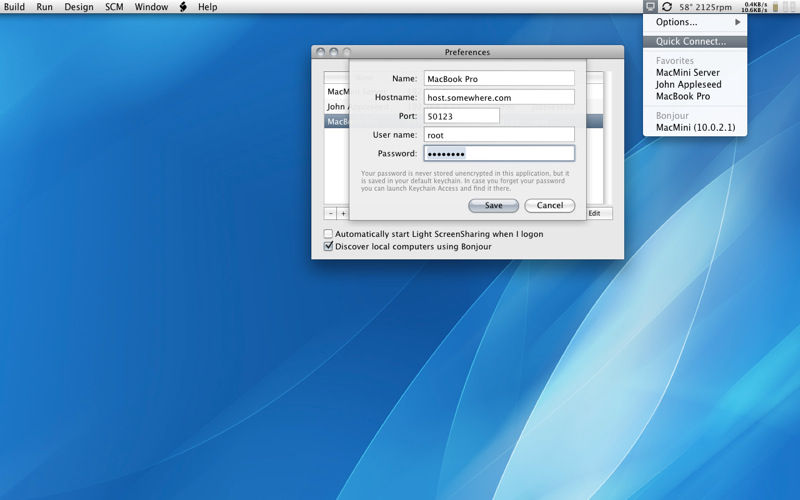Select MacMini Server favorite in menu
This screenshot has height=500, width=800.
(x=695, y=72)
